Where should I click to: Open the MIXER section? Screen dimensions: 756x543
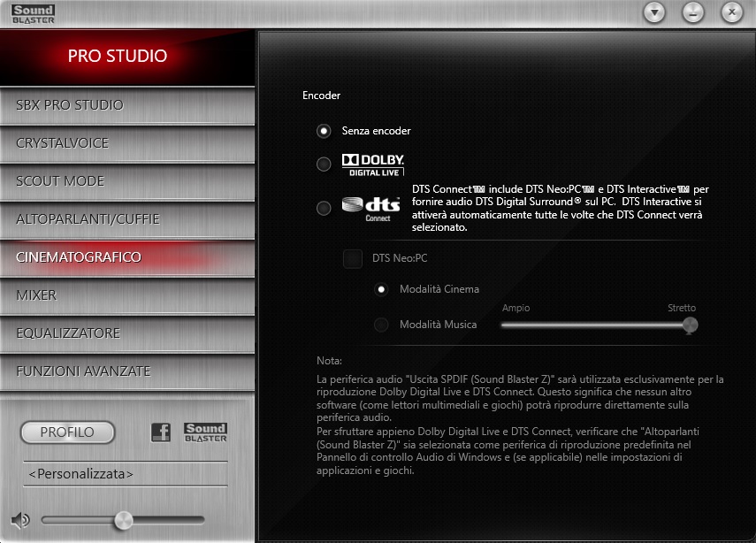coord(127,295)
